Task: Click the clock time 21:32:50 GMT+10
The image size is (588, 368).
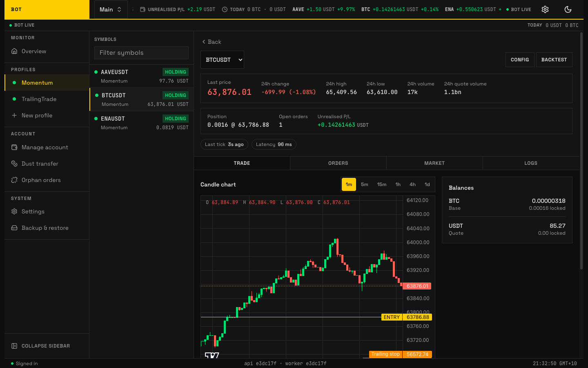Action: pos(555,364)
